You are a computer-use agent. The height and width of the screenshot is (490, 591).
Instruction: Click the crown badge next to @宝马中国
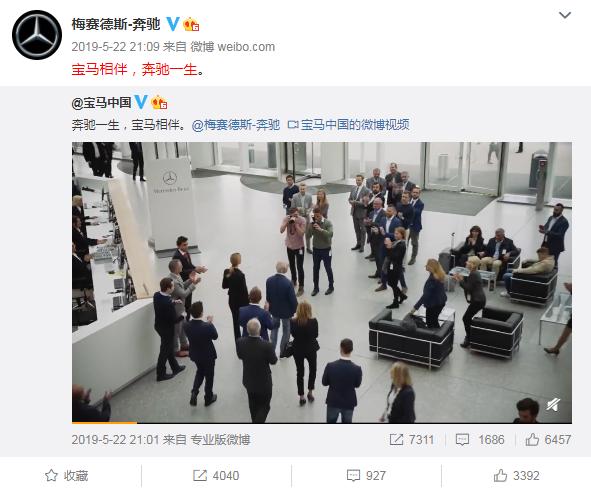(159, 102)
